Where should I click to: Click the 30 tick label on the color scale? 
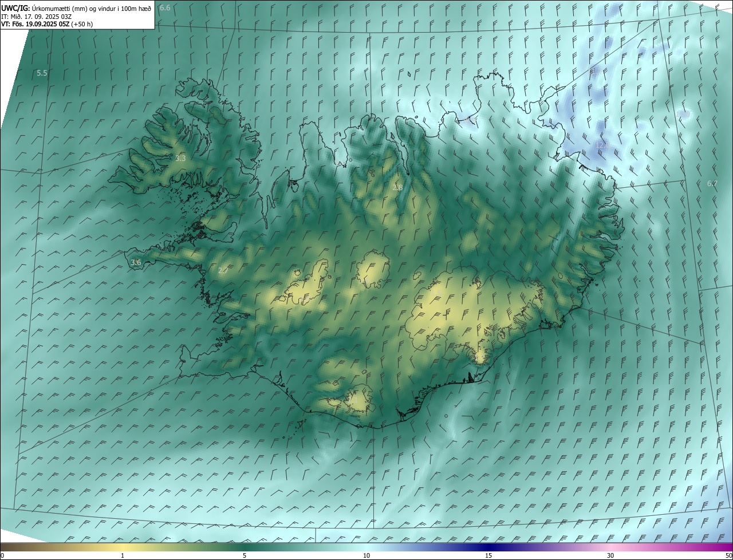tap(610, 556)
